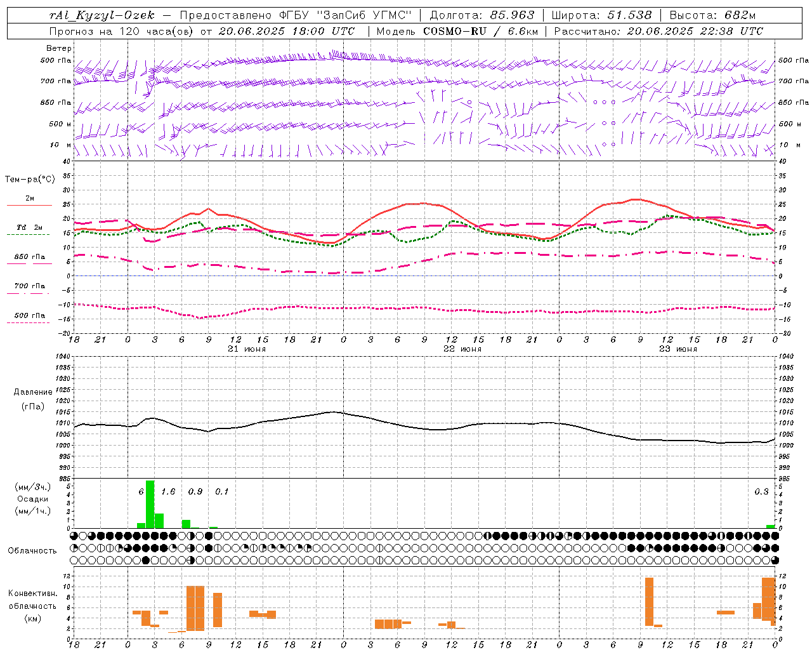The width and height of the screenshot is (812, 650).
Task: Click the 2м temperature legend entry
Action: (30, 199)
